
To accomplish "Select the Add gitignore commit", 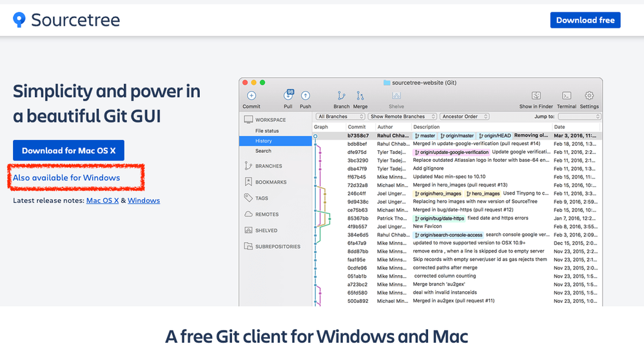I will (x=457, y=169).
